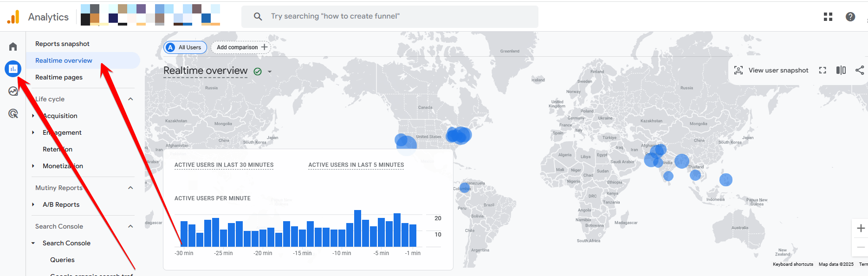Expand the Acquisition tree arrow
The height and width of the screenshot is (276, 868).
(33, 116)
